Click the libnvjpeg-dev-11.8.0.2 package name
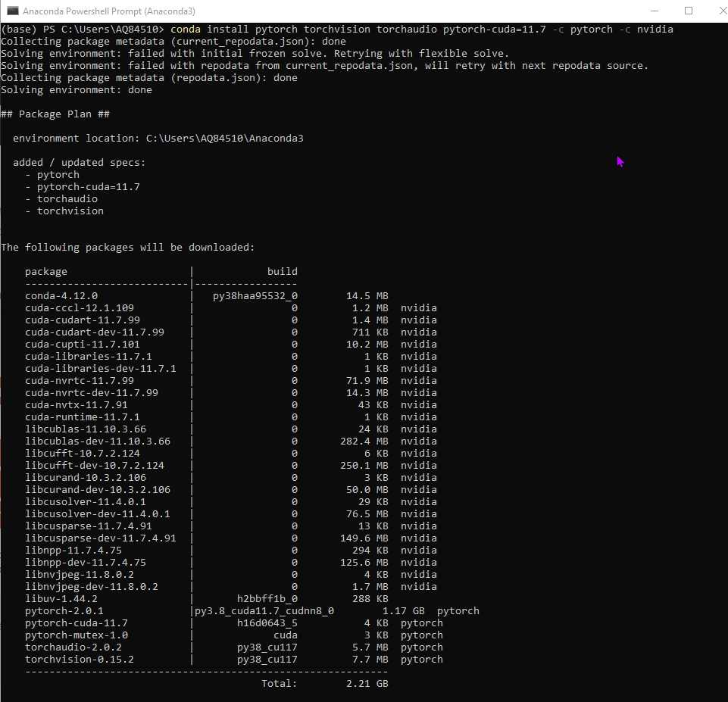 [92, 586]
